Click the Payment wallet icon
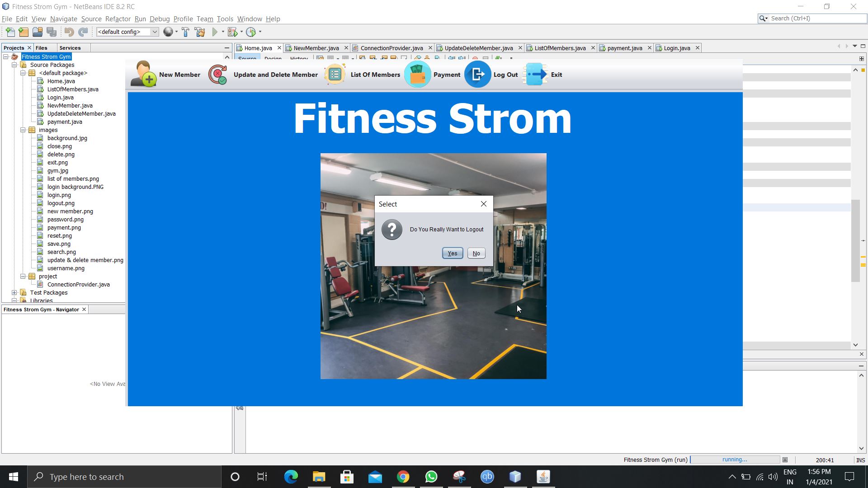This screenshot has height=488, width=868. [x=417, y=75]
